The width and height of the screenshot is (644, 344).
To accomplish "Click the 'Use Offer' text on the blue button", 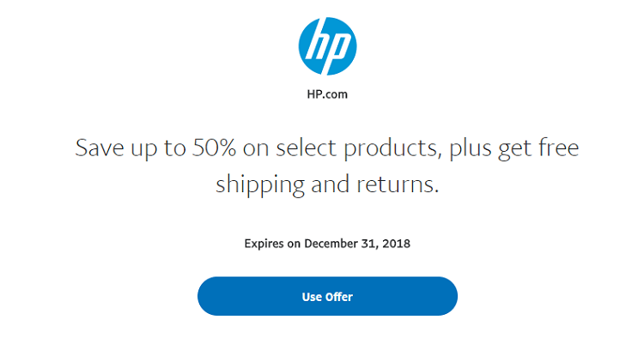I will (327, 297).
